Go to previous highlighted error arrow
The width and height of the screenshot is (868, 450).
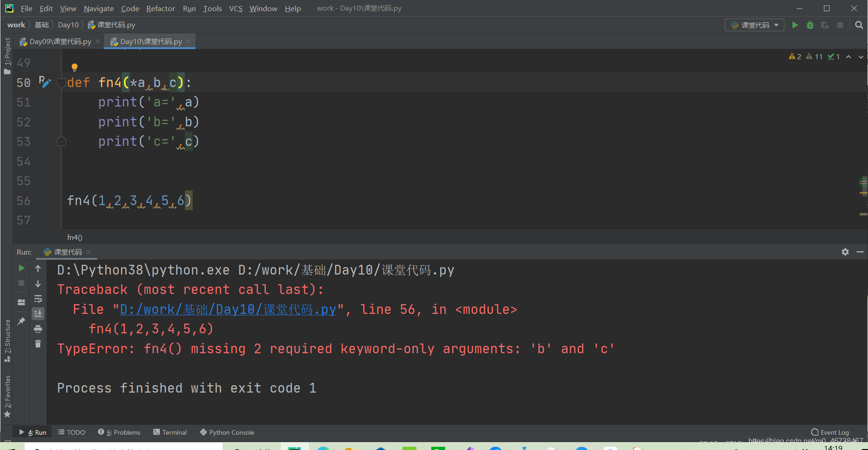(x=849, y=56)
